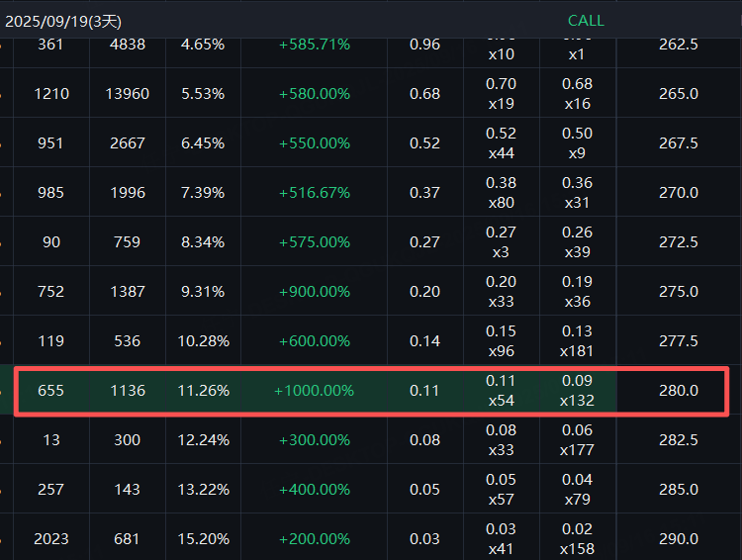Click ask price 0.09 x132 in 280.0 row
This screenshot has height=560, width=742.
tap(577, 391)
